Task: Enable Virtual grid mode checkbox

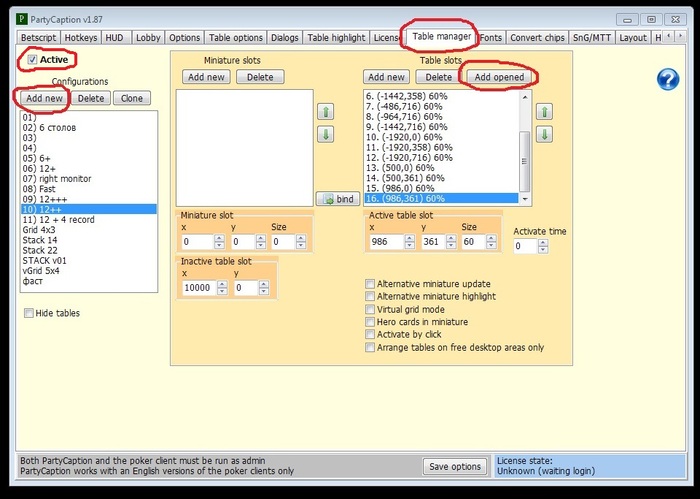Action: (x=370, y=309)
